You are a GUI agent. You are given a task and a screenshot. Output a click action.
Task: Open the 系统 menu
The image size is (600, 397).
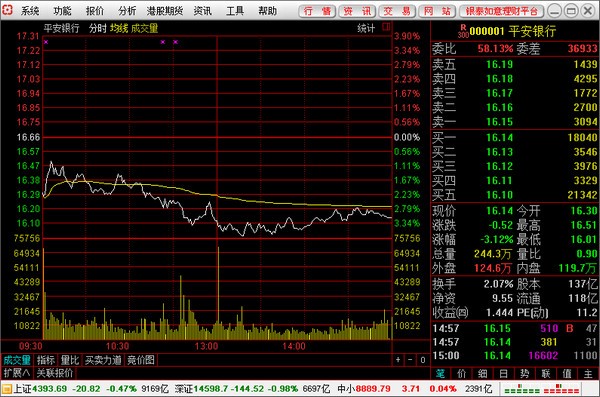tap(30, 11)
